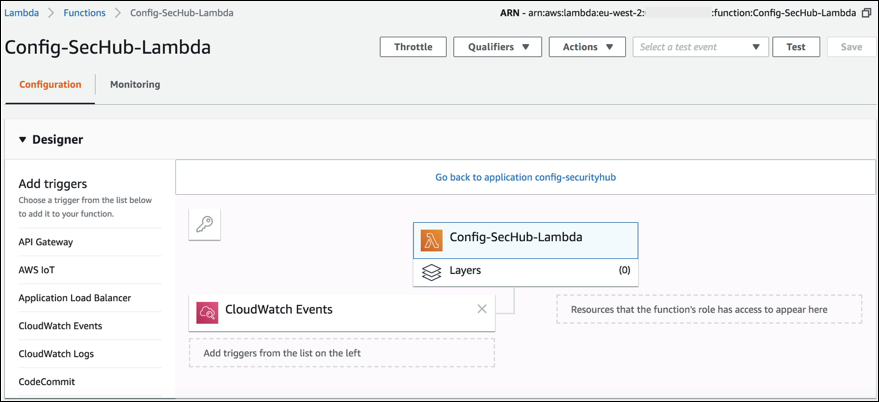The width and height of the screenshot is (879, 402).
Task: Click the ARN text at top right
Action: pyautogui.click(x=678, y=13)
